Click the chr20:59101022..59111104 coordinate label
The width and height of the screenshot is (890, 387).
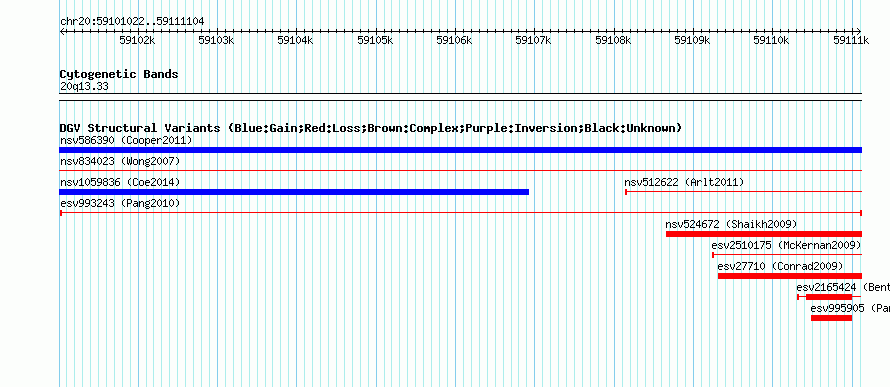[132, 21]
